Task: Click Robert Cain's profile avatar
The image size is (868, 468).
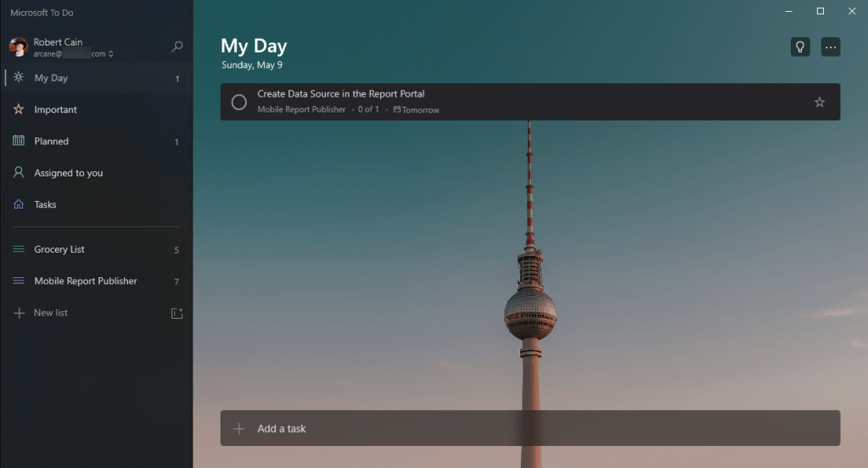Action: [19, 47]
